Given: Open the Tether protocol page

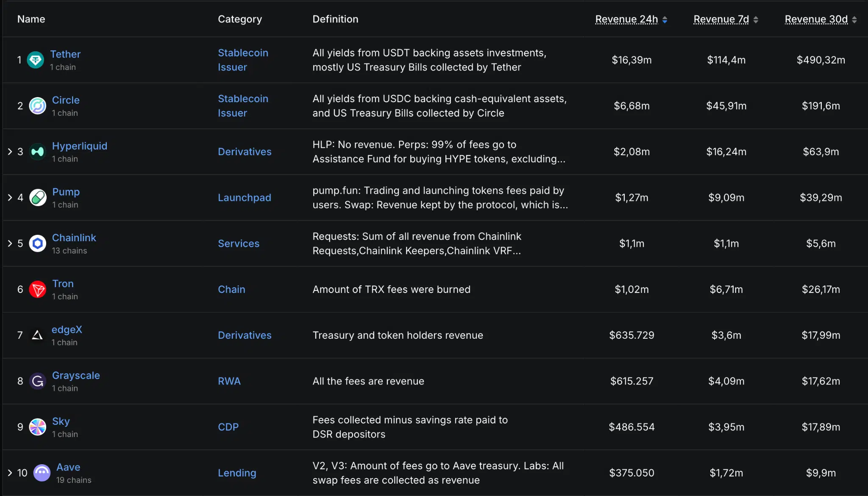Looking at the screenshot, I should point(66,54).
